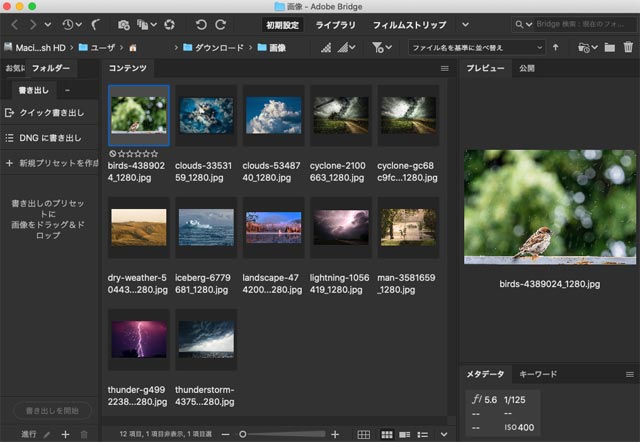Screen dimensions: 640x442
Task: Click Maci...sh HD breadcrumb
Action: tap(35, 48)
